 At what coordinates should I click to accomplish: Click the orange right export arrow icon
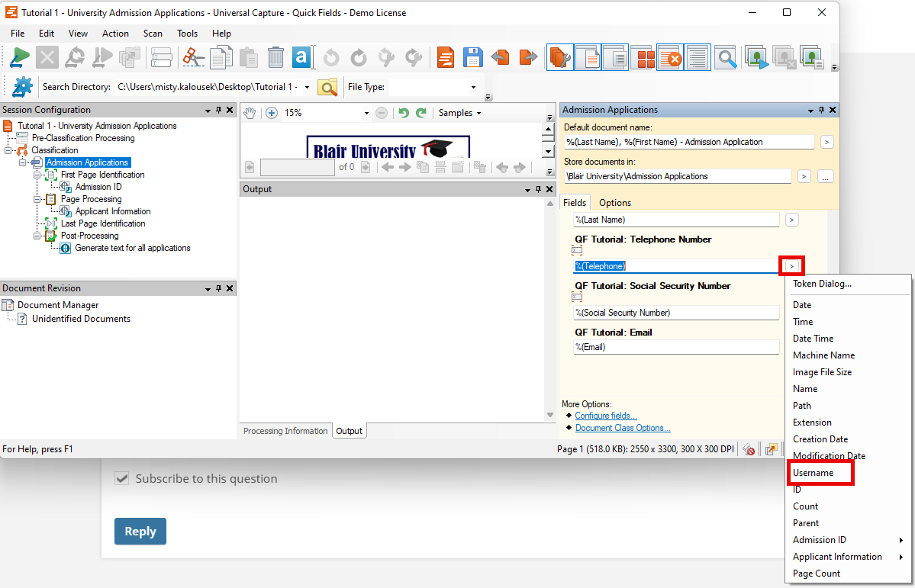pos(527,57)
